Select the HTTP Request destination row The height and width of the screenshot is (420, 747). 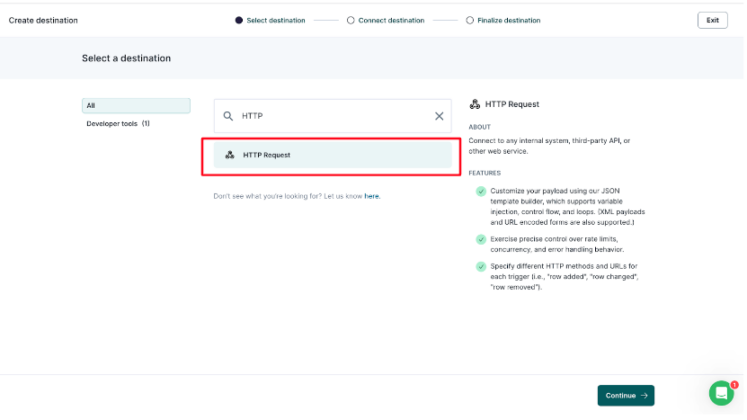coord(333,155)
